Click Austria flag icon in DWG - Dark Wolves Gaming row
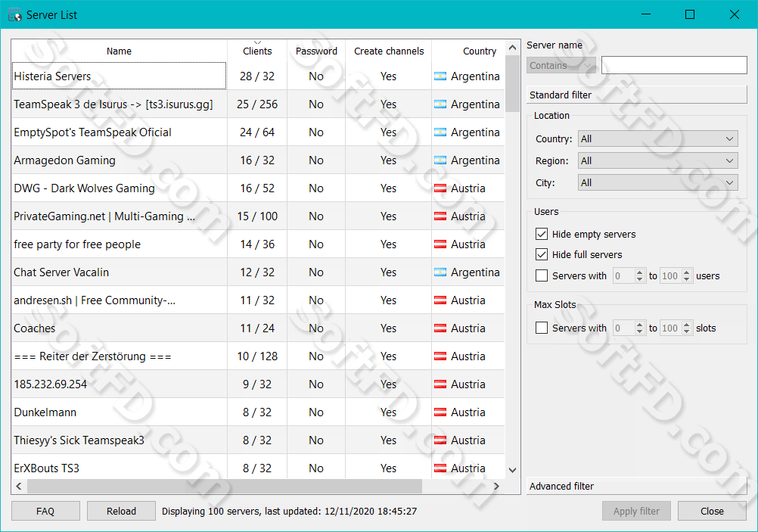 (x=440, y=188)
